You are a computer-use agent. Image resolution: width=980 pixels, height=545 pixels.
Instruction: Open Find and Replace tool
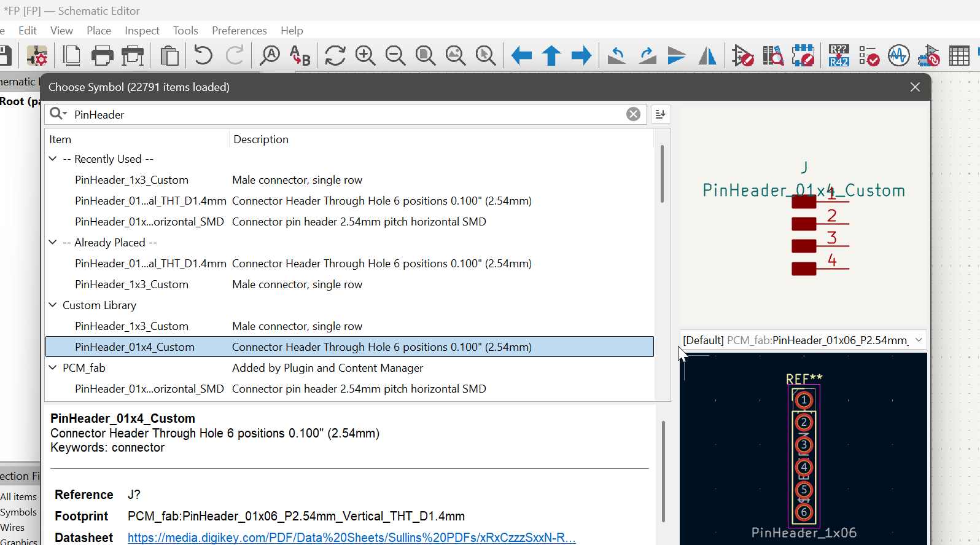pyautogui.click(x=300, y=56)
